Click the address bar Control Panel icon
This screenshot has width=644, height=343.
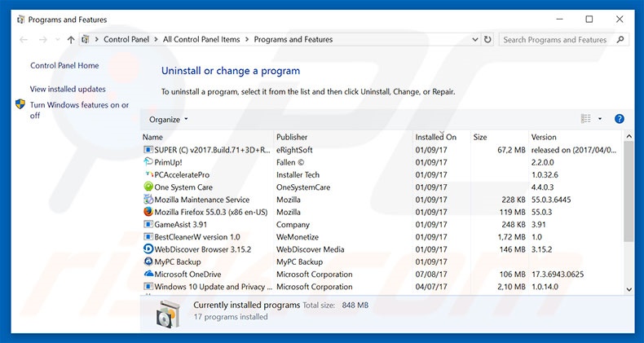pos(86,39)
